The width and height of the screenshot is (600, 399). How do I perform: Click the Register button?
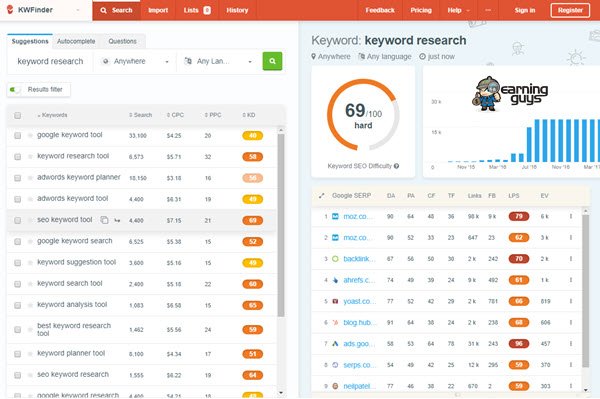(x=570, y=10)
